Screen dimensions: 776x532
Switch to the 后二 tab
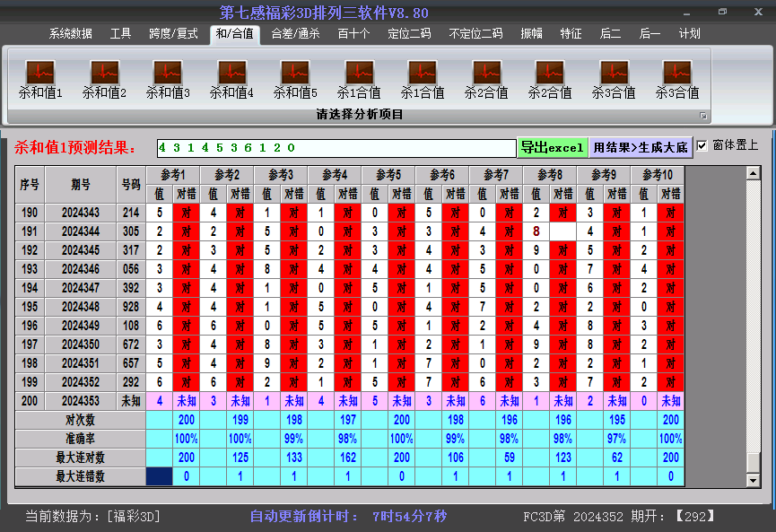pos(610,34)
